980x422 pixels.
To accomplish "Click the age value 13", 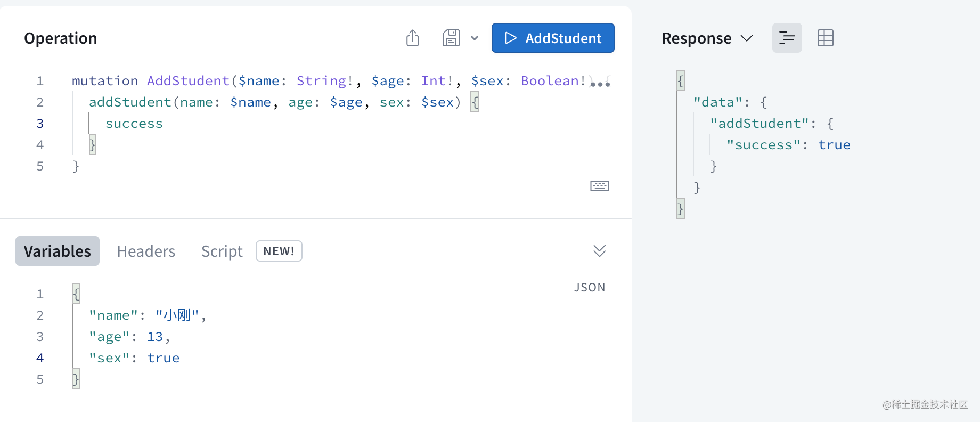I will point(155,337).
